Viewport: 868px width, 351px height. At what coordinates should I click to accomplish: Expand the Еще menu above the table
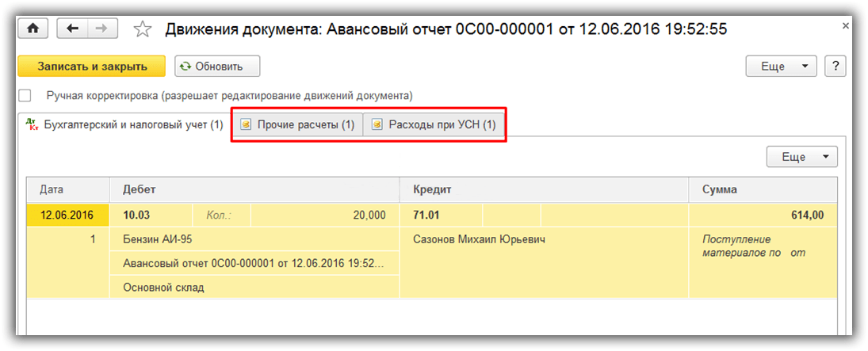[x=801, y=157]
